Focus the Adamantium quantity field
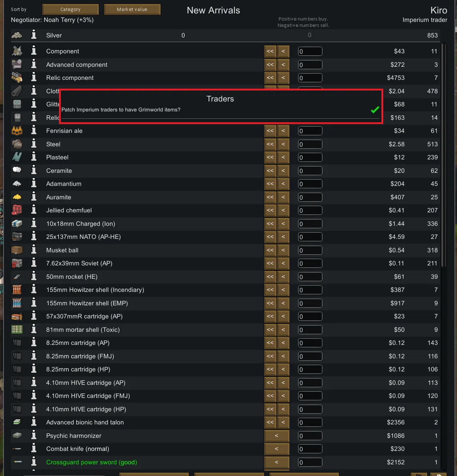Screen dimensions: 457x476 (310, 184)
